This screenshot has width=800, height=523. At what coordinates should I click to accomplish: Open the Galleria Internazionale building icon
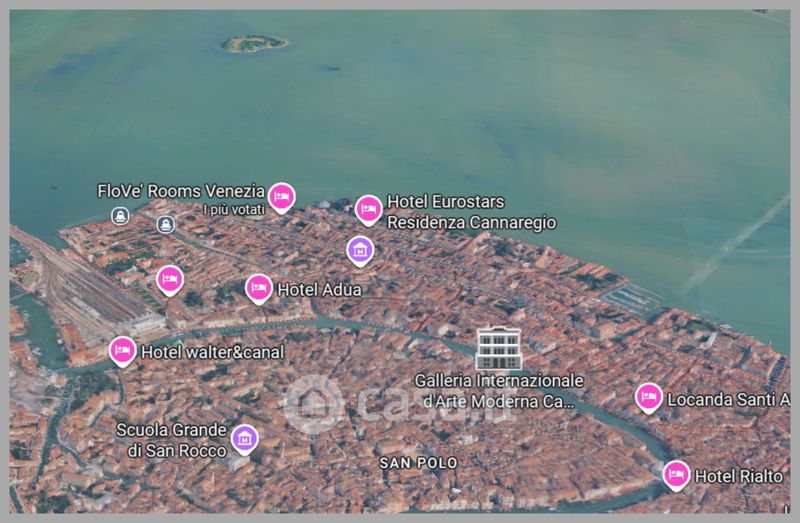tap(497, 347)
